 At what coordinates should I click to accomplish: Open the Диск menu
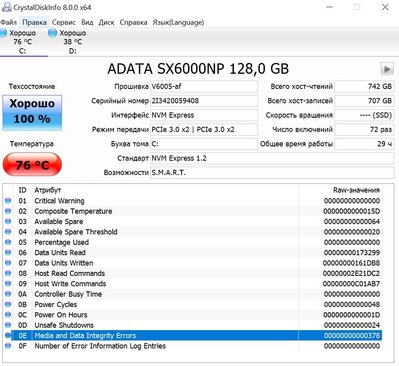pos(106,22)
